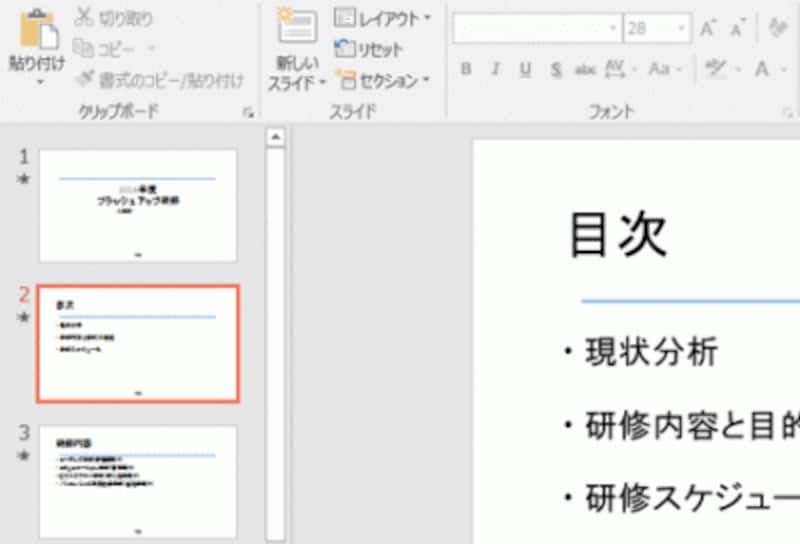Image resolution: width=800 pixels, height=544 pixels.
Task: Select slide 2 目次 thumbnail
Action: (138, 344)
